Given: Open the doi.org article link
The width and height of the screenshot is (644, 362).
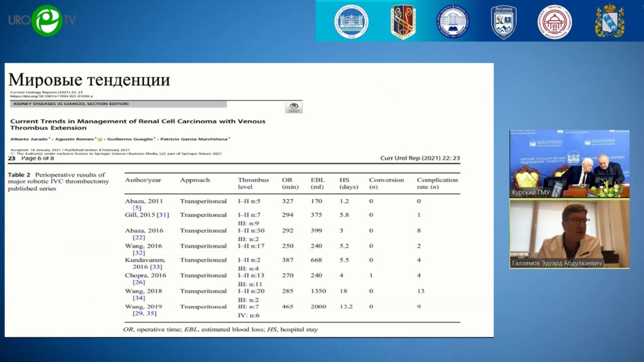Looking at the screenshot, I should [51, 97].
